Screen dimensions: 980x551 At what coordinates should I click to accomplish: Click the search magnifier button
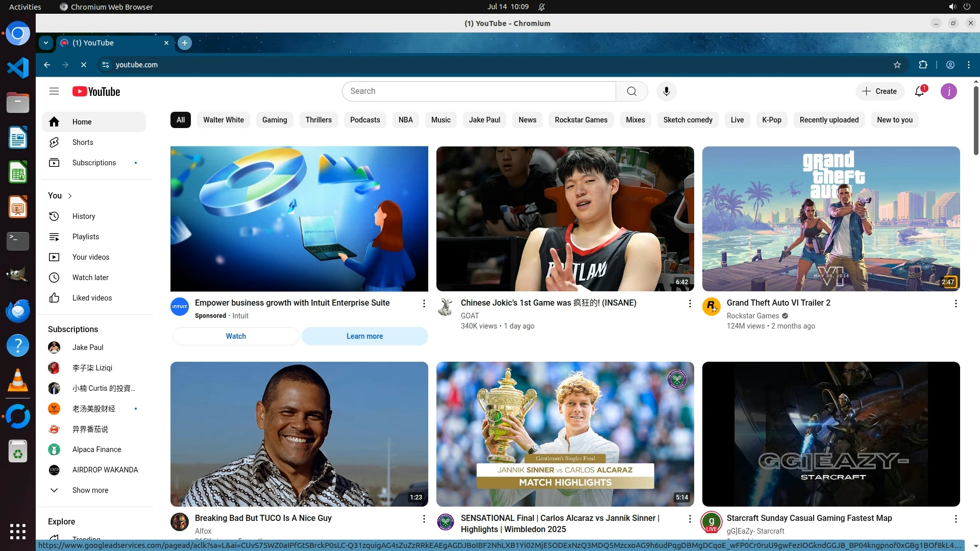(x=631, y=91)
